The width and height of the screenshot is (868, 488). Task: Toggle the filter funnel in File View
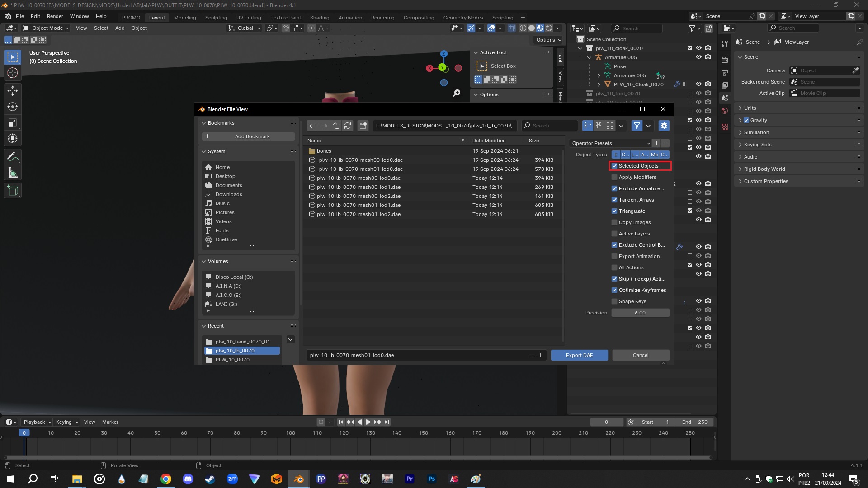pyautogui.click(x=637, y=126)
